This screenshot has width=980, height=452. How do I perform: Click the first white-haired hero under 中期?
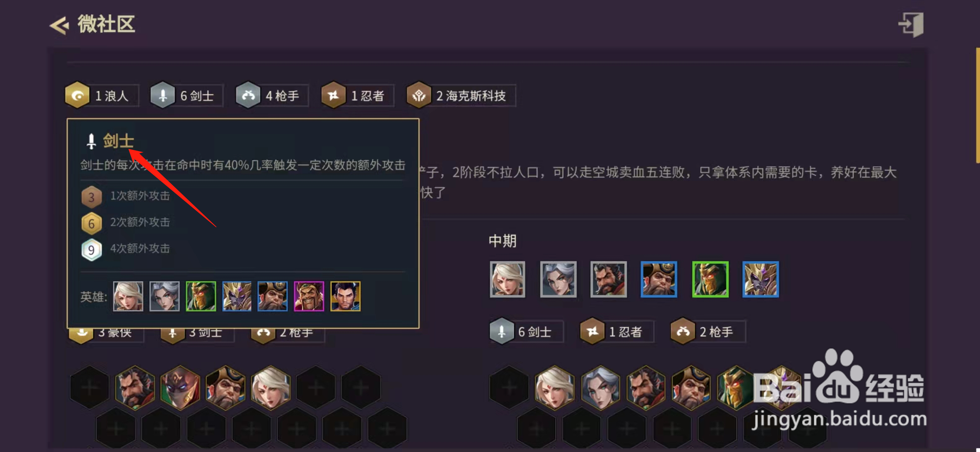pyautogui.click(x=508, y=280)
